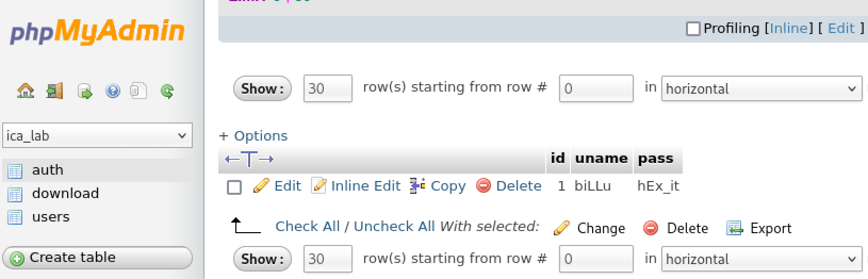Select the users table in sidebar
This screenshot has width=868, height=279.
(x=51, y=217)
